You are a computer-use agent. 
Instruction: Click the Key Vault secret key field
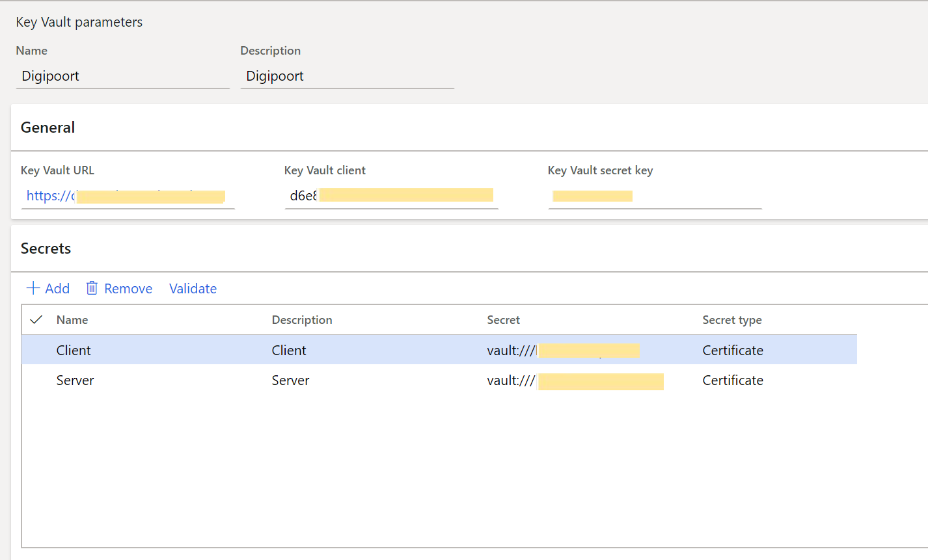click(654, 196)
